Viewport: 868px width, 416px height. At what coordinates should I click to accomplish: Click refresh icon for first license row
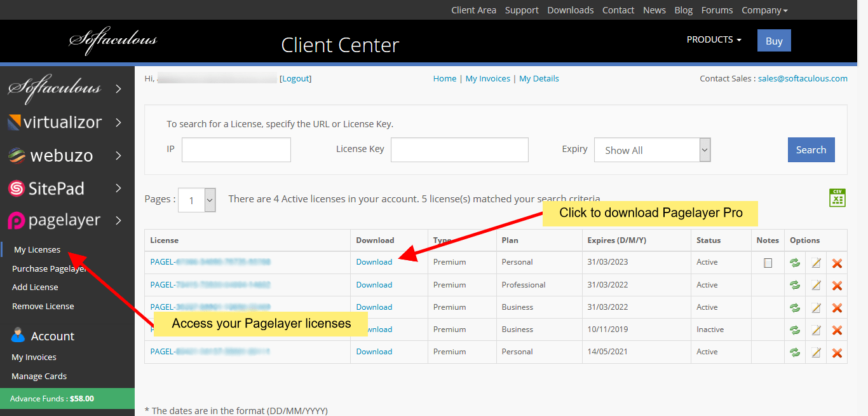pyautogui.click(x=794, y=263)
